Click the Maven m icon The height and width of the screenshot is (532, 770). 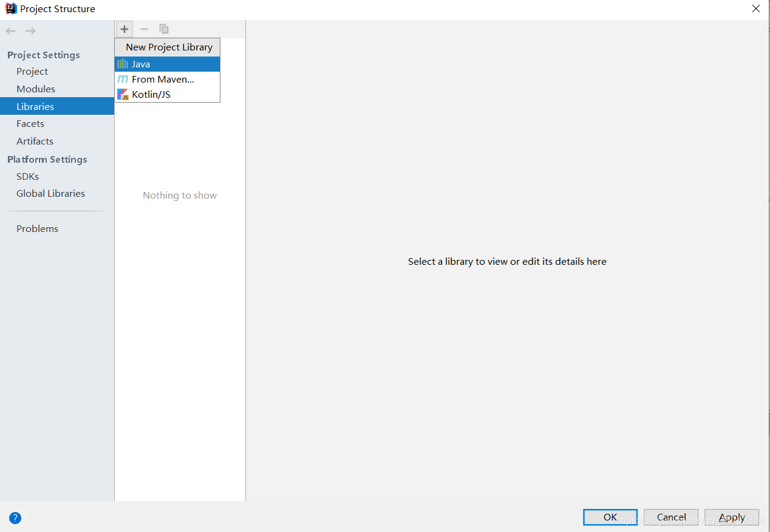123,79
